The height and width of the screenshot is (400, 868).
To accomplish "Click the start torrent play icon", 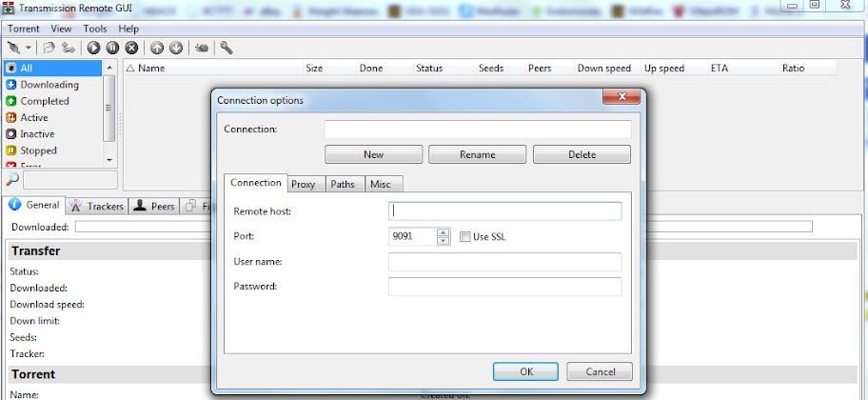I will click(93, 49).
